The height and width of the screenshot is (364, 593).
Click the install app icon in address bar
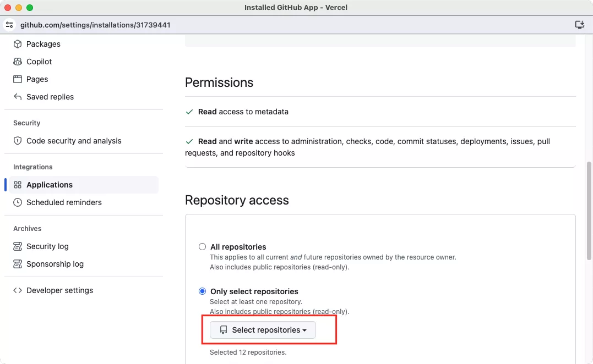579,25
